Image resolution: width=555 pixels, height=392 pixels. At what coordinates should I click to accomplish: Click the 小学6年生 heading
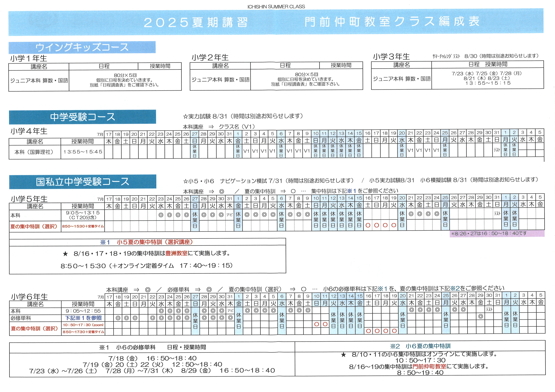30,297
